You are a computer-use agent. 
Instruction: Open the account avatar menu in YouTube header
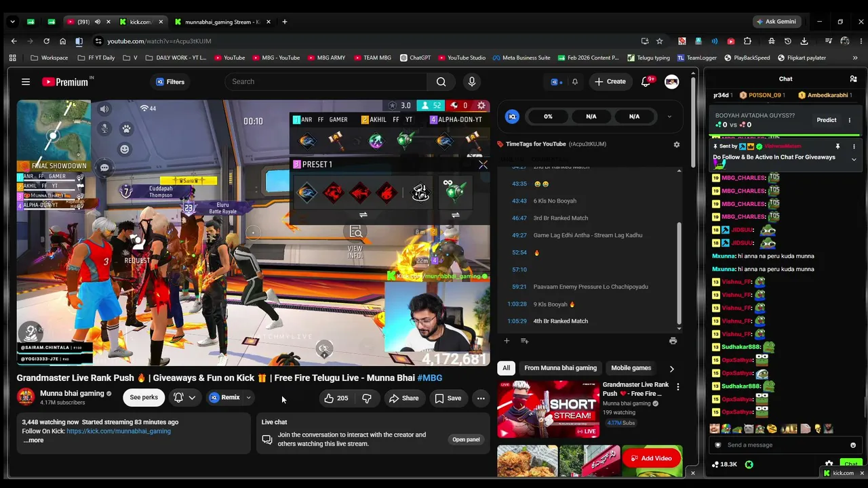[x=671, y=82]
